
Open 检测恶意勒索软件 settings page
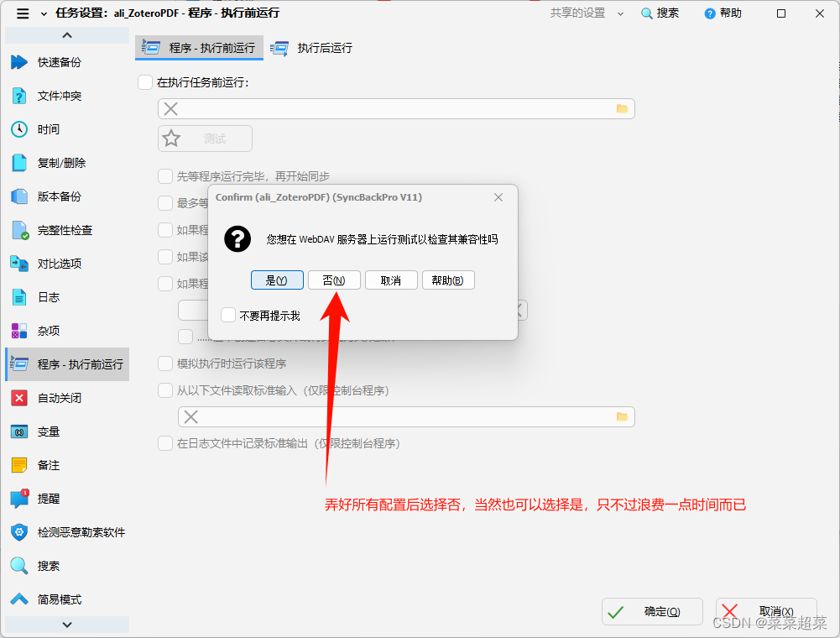[67, 532]
